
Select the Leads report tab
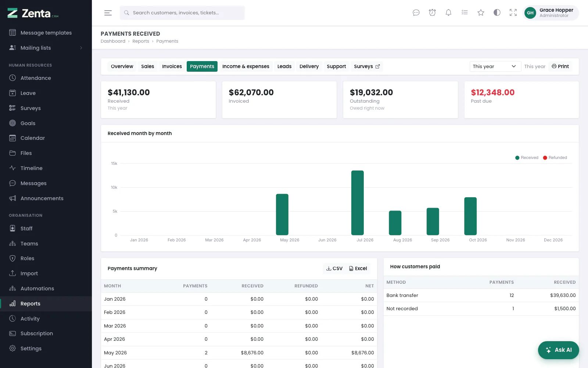[284, 67]
